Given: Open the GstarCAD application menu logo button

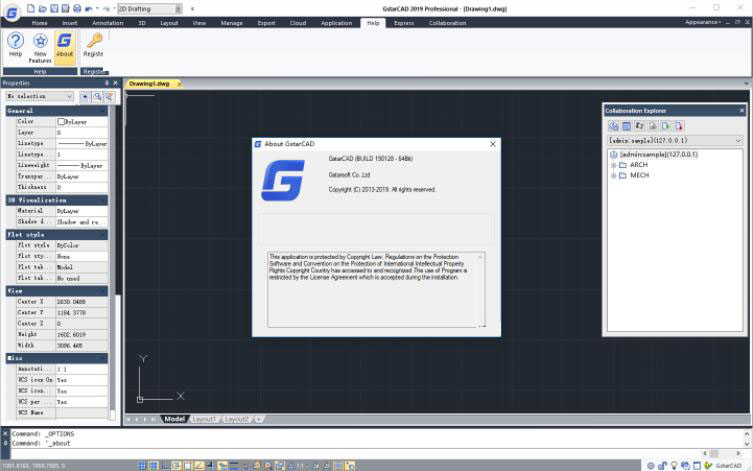Looking at the screenshot, I should click(12, 12).
